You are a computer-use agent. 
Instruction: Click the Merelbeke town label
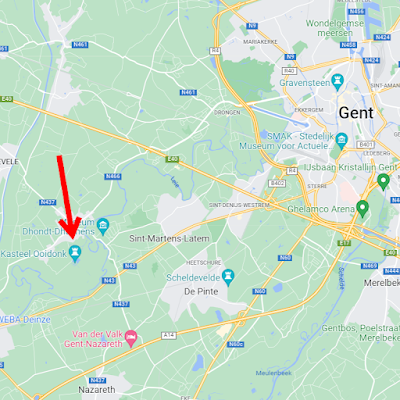382,283
